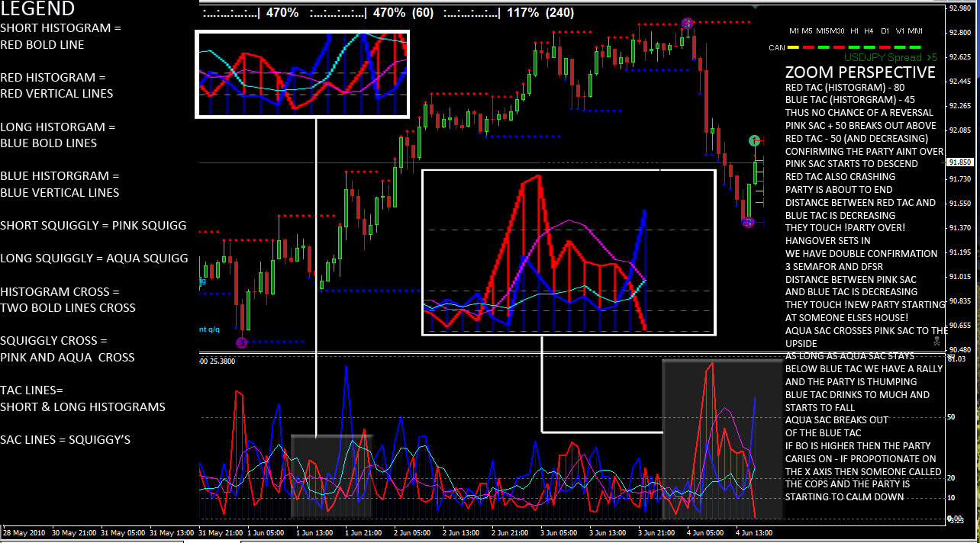Select the H4 timeframe label

click(x=869, y=31)
